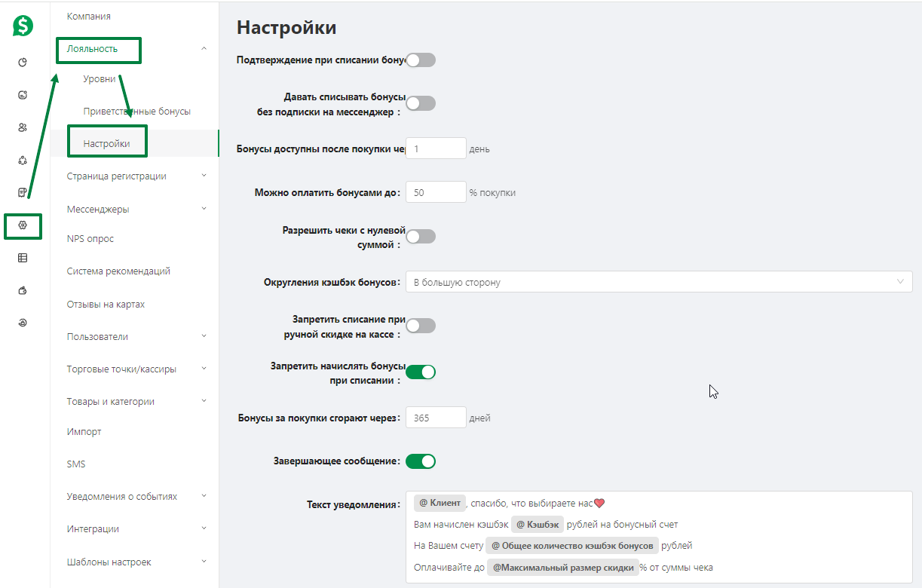Toggle bonus write-off confirmation switch
Image resolution: width=922 pixels, height=588 pixels.
(x=421, y=60)
